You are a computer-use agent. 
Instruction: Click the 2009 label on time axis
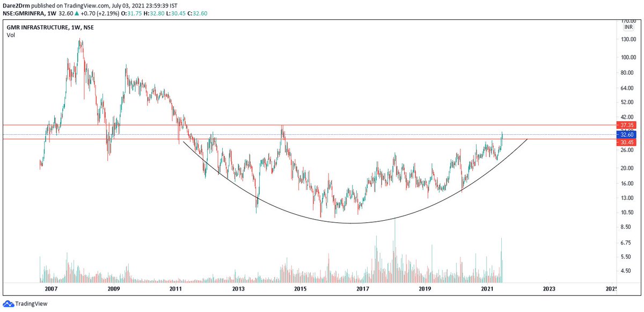(113, 289)
